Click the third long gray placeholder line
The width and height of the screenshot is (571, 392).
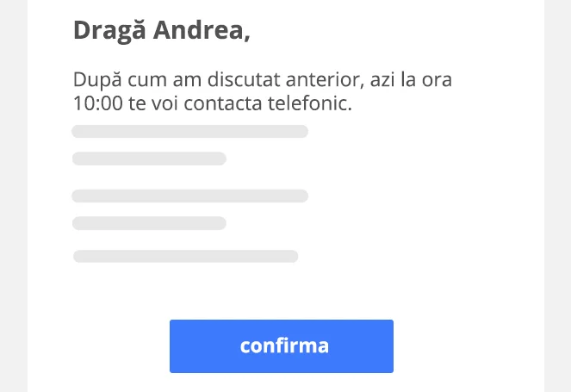[190, 196]
